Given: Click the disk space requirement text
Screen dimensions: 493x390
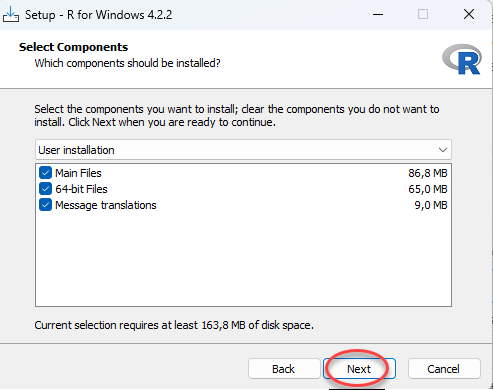Looking at the screenshot, I should 174,325.
